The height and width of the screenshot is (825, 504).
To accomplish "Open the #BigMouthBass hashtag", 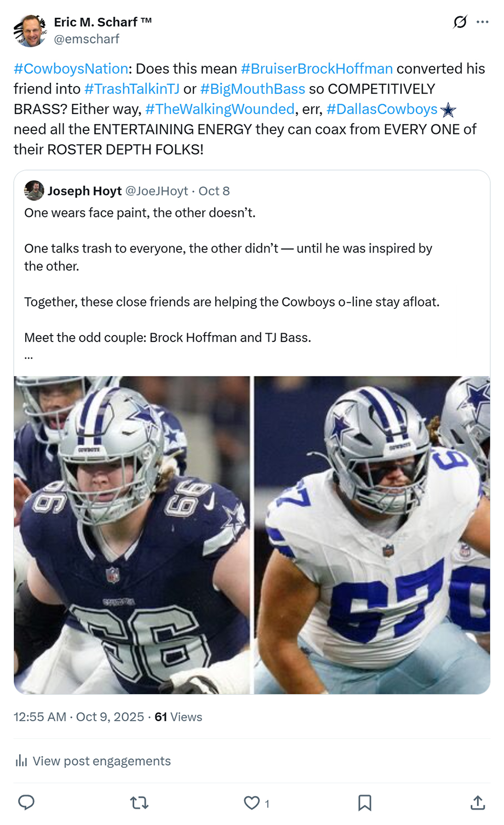I will 253,89.
